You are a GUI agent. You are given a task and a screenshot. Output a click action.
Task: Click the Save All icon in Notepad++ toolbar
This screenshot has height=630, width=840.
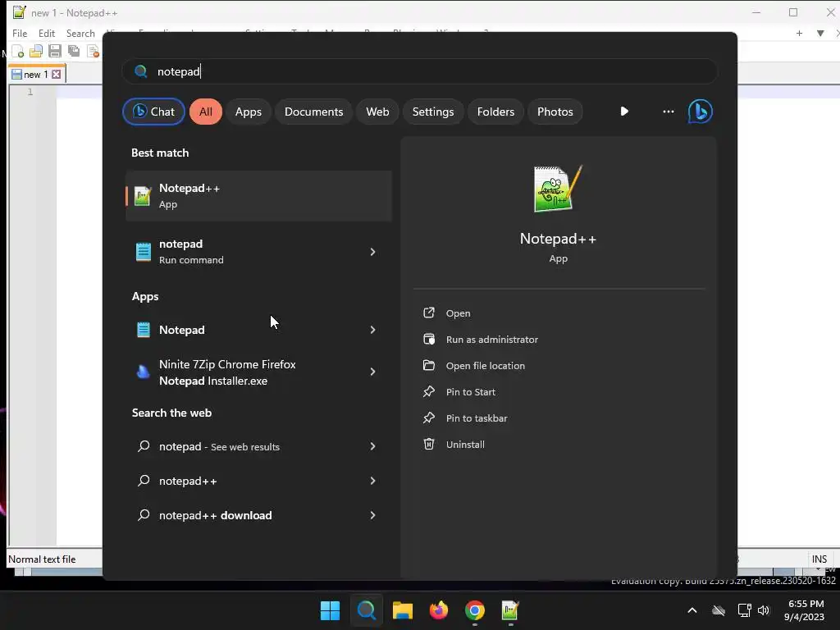[x=73, y=52]
